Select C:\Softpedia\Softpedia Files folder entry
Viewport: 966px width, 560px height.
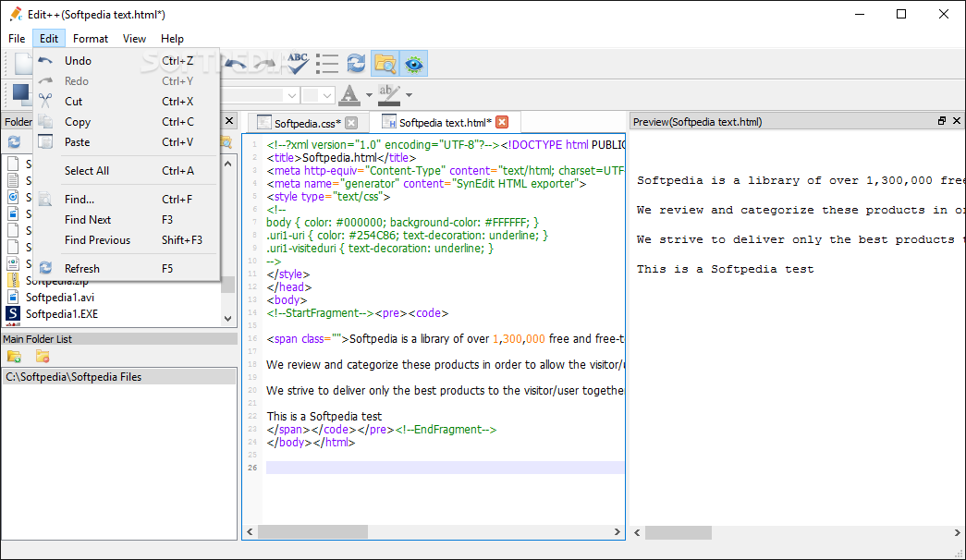pyautogui.click(x=119, y=376)
